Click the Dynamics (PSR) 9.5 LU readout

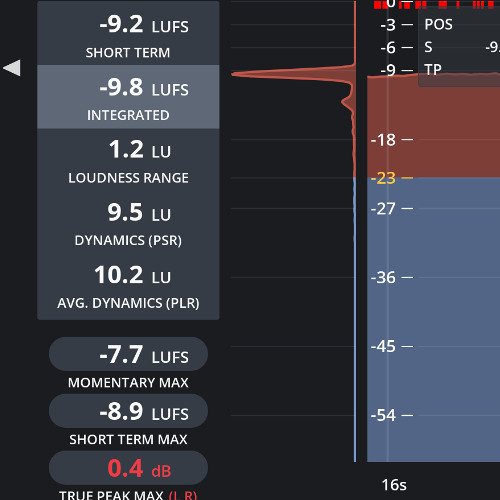click(128, 224)
